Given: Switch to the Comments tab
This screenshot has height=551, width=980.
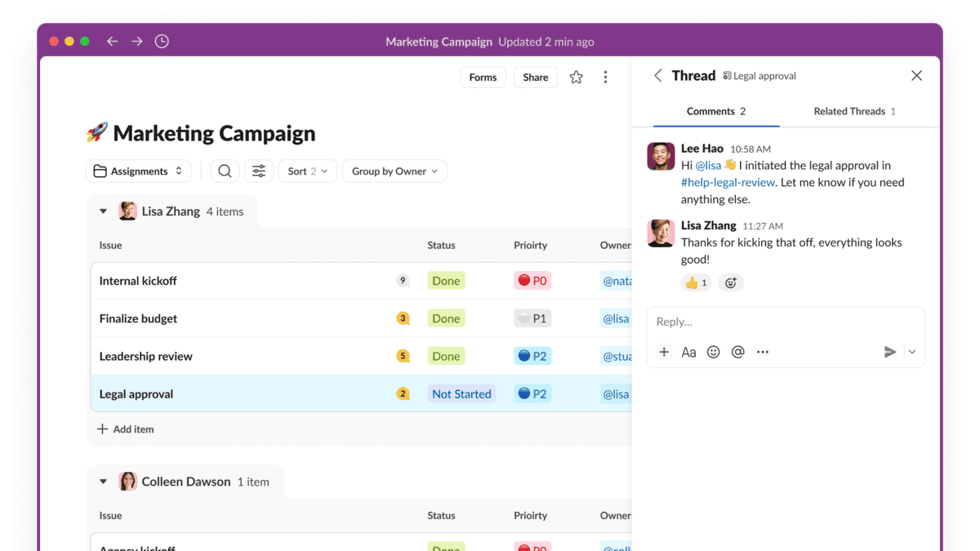Looking at the screenshot, I should tap(716, 111).
